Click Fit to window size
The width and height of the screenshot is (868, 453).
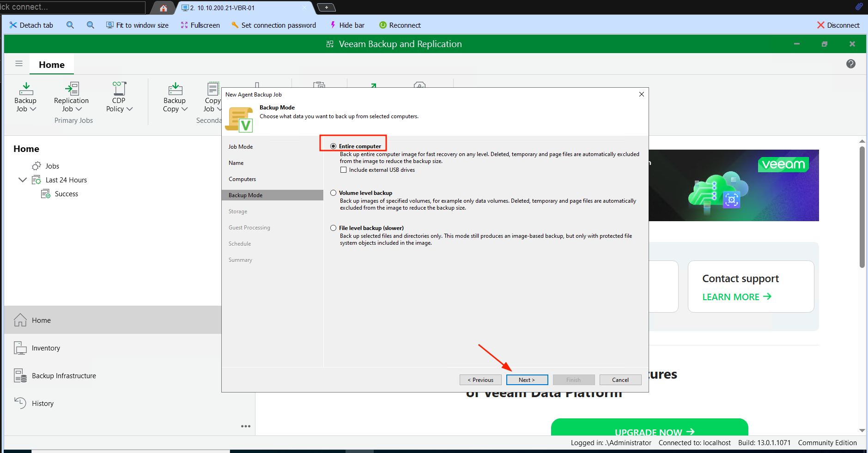137,25
